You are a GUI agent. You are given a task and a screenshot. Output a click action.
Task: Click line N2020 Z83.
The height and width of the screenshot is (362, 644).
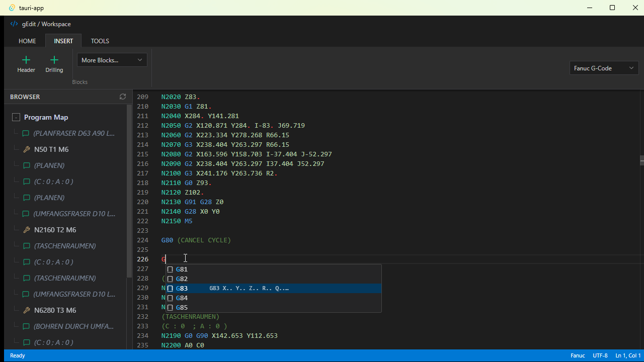click(181, 97)
